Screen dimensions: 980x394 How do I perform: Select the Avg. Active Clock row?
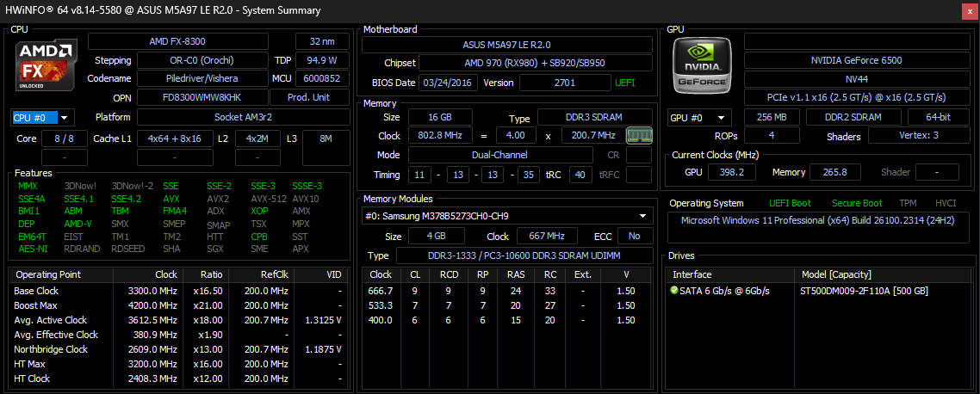point(179,320)
